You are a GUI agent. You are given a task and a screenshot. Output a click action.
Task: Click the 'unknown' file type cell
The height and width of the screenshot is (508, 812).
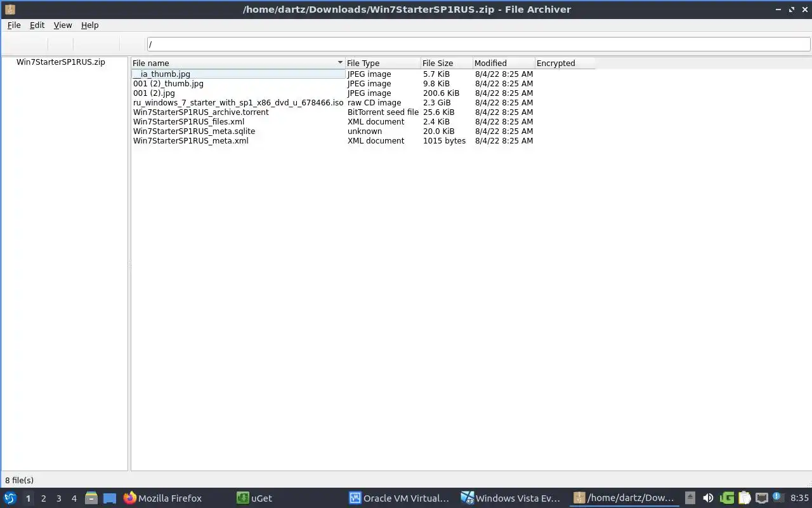pyautogui.click(x=365, y=131)
